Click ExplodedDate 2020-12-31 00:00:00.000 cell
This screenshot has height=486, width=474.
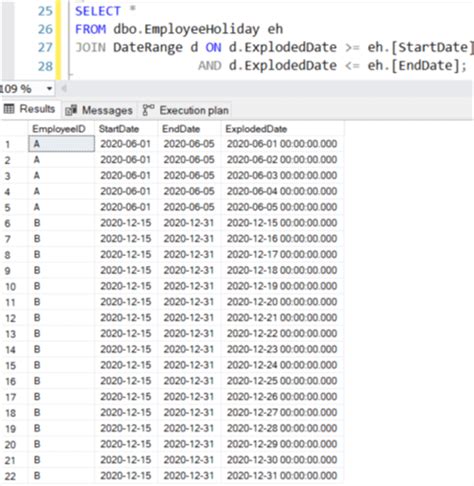tap(283, 475)
